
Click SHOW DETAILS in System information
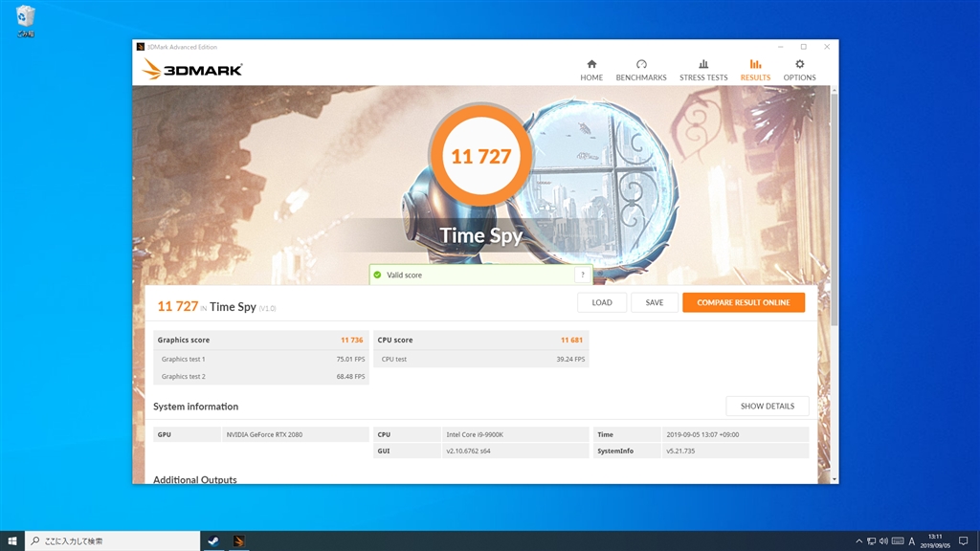point(767,406)
